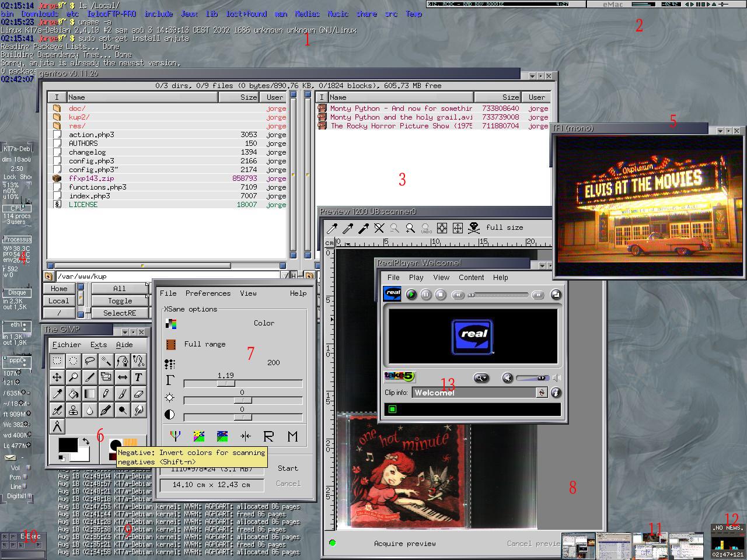Click GIMP black foreground color swatch
Screen dimensions: 747x560
point(68,445)
